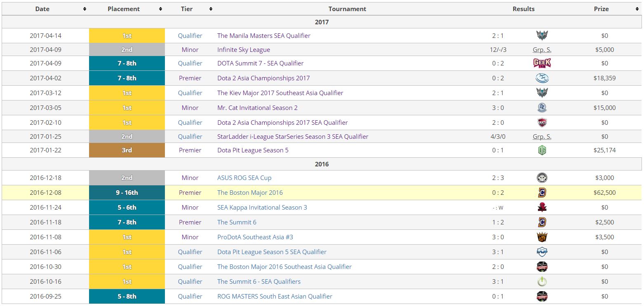
Task: Click the Geek Fam logo in DOTA Summit 7 row
Action: pyautogui.click(x=542, y=63)
